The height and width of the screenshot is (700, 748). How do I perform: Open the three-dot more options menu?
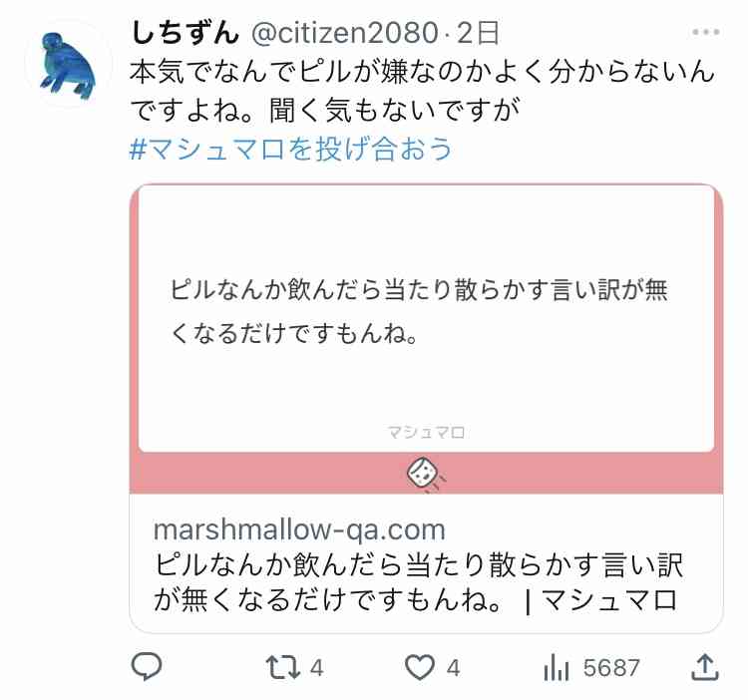click(706, 32)
